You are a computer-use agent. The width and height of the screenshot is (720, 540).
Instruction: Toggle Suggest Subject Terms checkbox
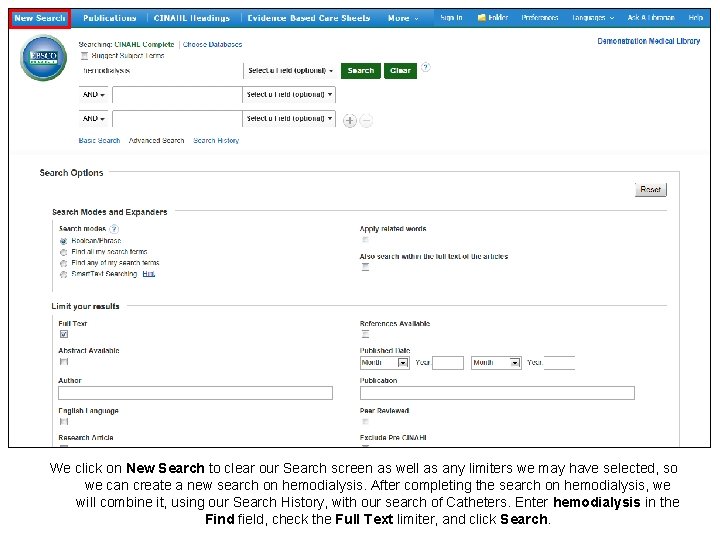[x=84, y=56]
